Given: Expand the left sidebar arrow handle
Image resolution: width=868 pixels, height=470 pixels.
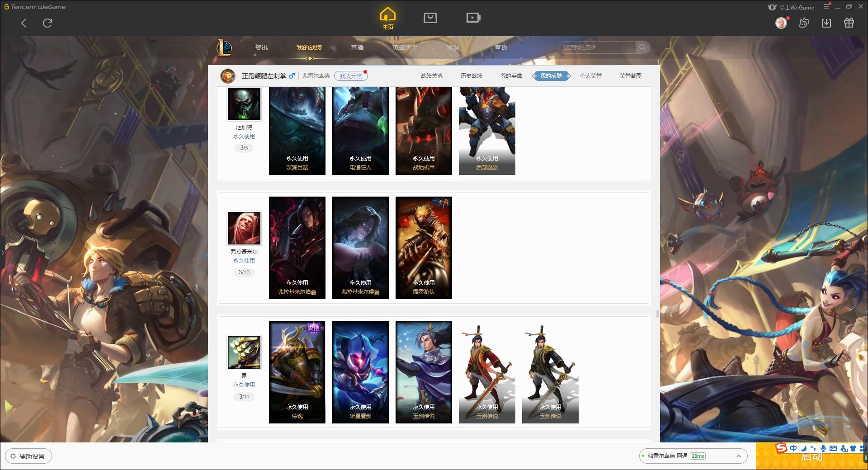Looking at the screenshot, I should (x=2, y=252).
